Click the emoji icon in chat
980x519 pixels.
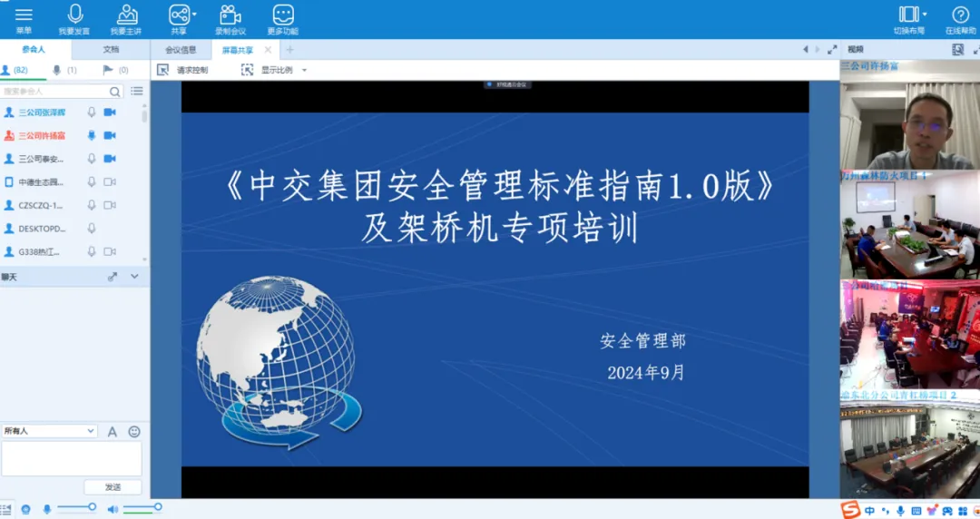pyautogui.click(x=134, y=432)
